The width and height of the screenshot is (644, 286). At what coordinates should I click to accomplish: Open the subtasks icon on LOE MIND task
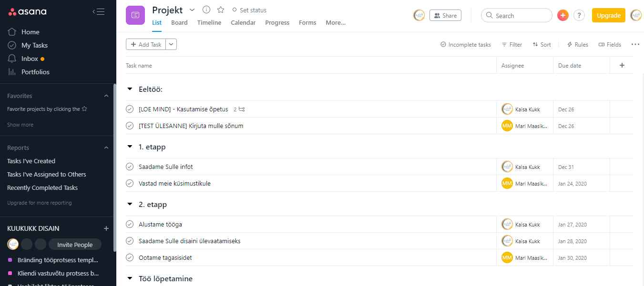point(242,109)
